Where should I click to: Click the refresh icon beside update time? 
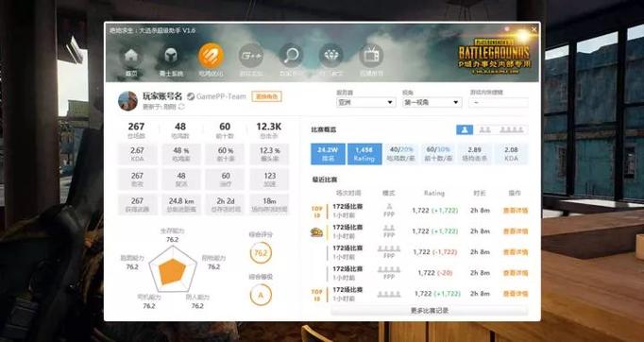181,107
